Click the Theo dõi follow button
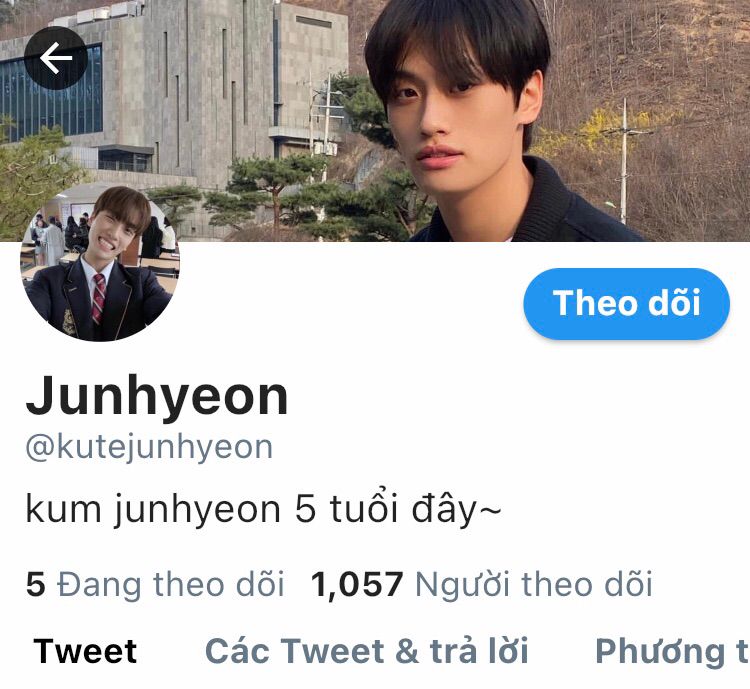Screen dimensions: 750x689 coord(627,304)
